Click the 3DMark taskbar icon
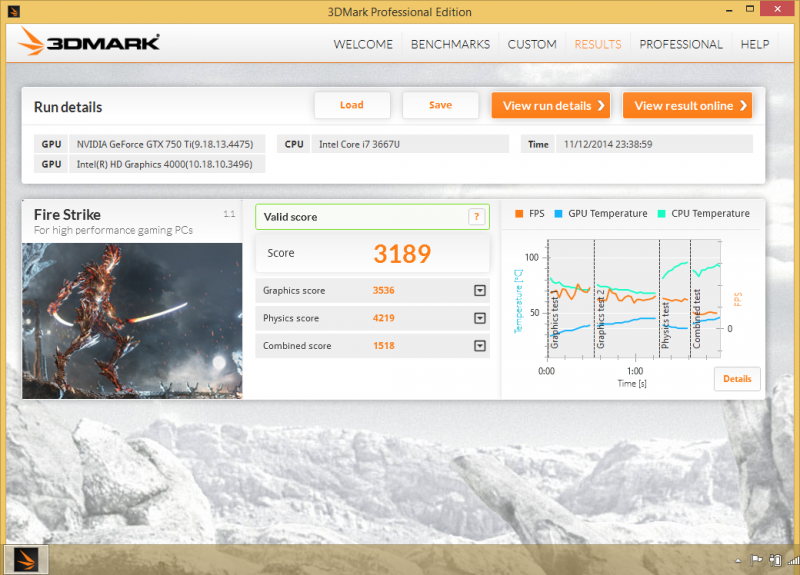The width and height of the screenshot is (800, 575). 26,560
